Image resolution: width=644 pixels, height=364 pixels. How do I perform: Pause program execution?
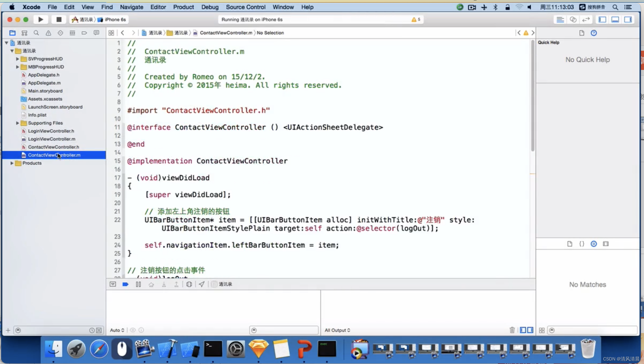pos(138,284)
